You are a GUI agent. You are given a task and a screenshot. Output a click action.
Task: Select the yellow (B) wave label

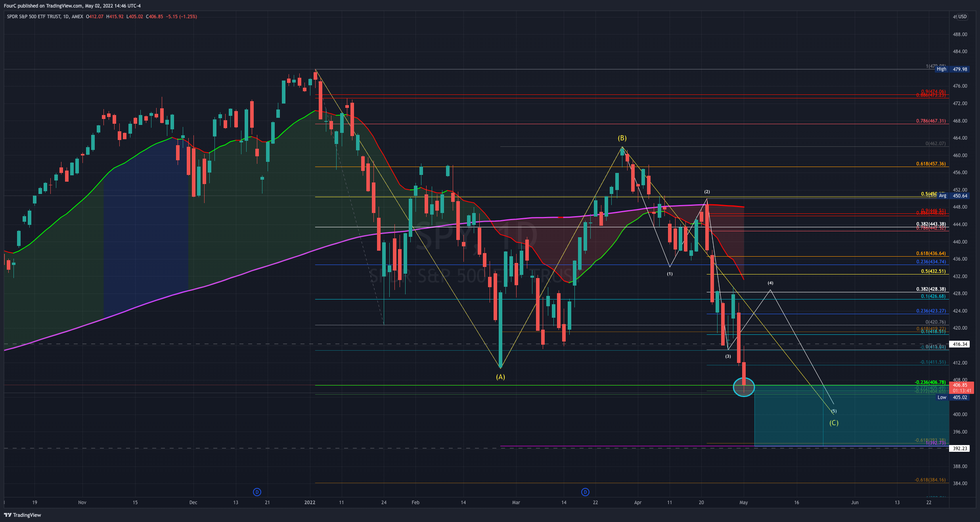(x=622, y=138)
